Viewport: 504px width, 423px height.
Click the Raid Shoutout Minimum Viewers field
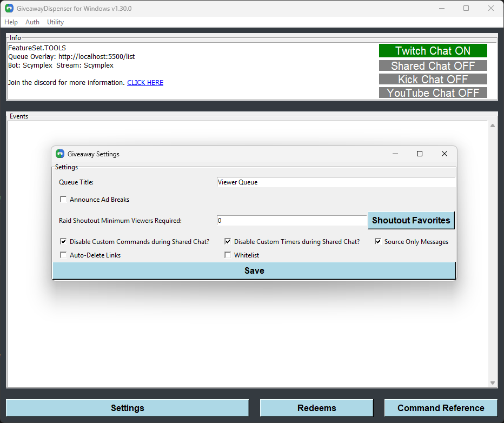[x=291, y=221]
